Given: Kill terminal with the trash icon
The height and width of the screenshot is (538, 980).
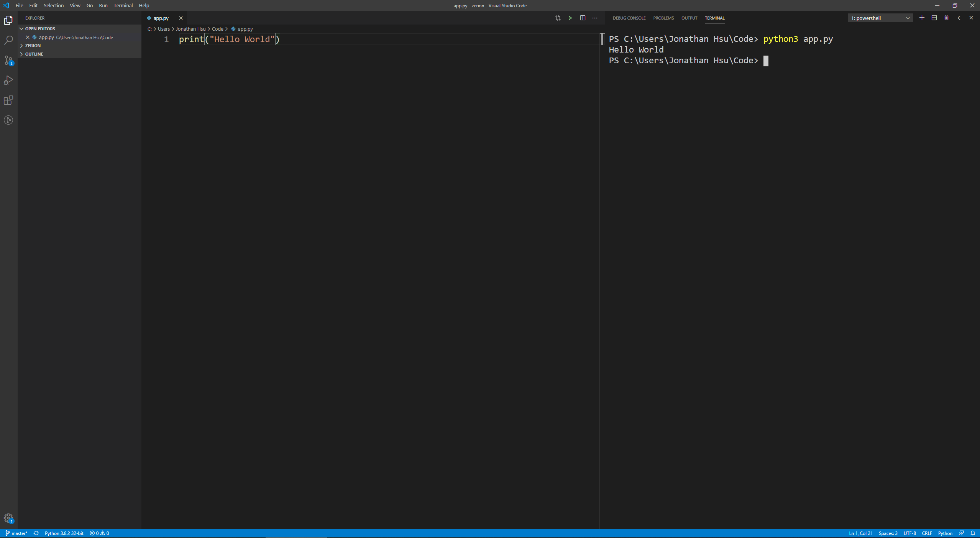Looking at the screenshot, I should pyautogui.click(x=947, y=18).
